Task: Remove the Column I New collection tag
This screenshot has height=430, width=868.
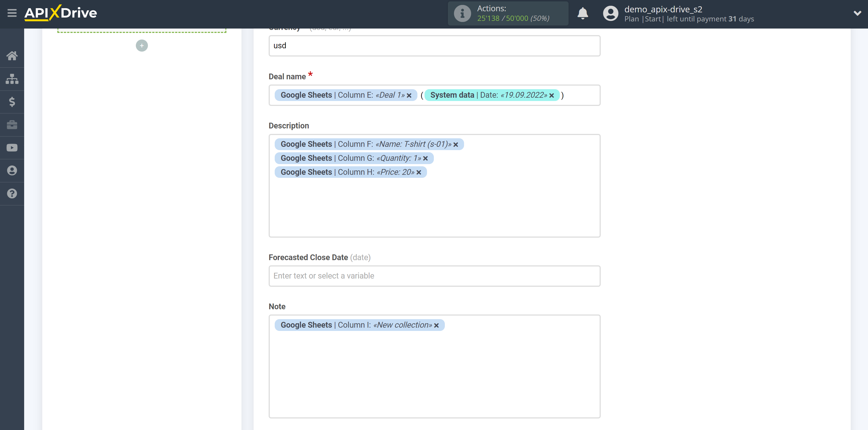Action: tap(436, 325)
